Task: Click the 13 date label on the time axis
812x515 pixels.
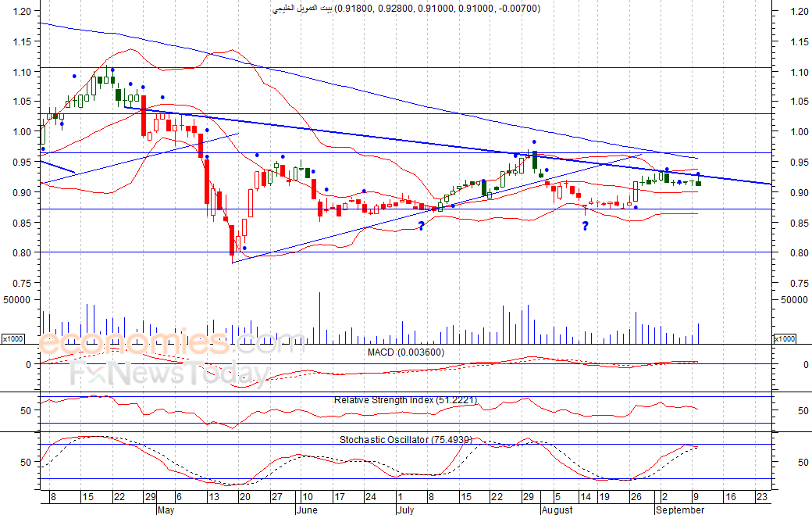Action: 213,497
